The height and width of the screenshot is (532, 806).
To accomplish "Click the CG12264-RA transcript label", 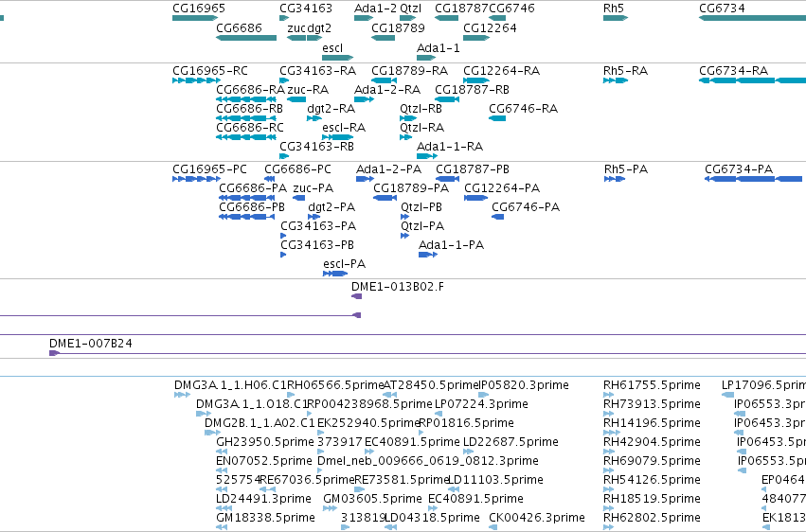I will click(501, 70).
